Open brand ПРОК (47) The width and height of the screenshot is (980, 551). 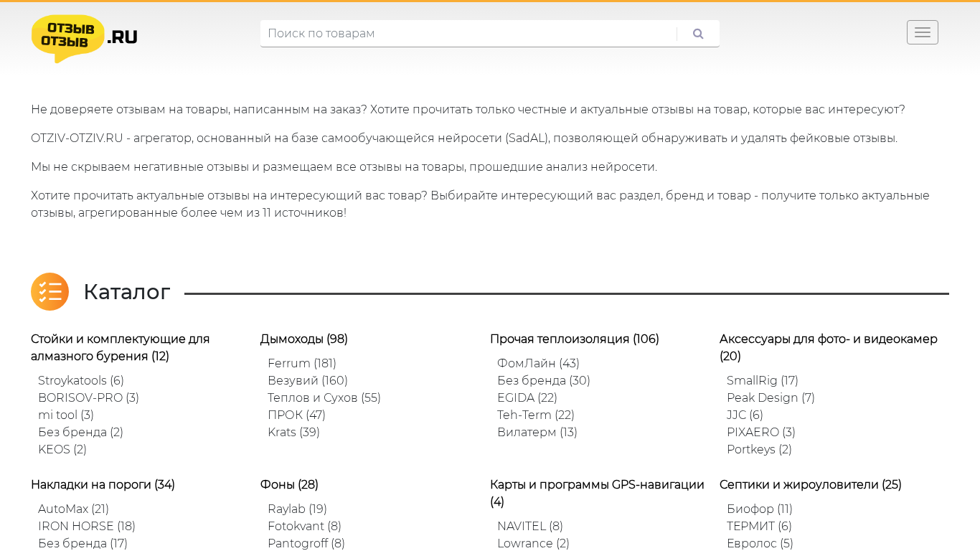point(296,415)
